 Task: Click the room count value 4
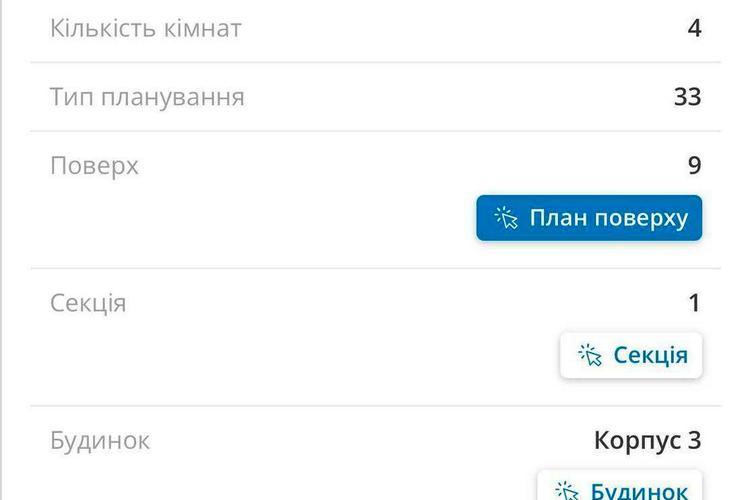pyautogui.click(x=695, y=28)
